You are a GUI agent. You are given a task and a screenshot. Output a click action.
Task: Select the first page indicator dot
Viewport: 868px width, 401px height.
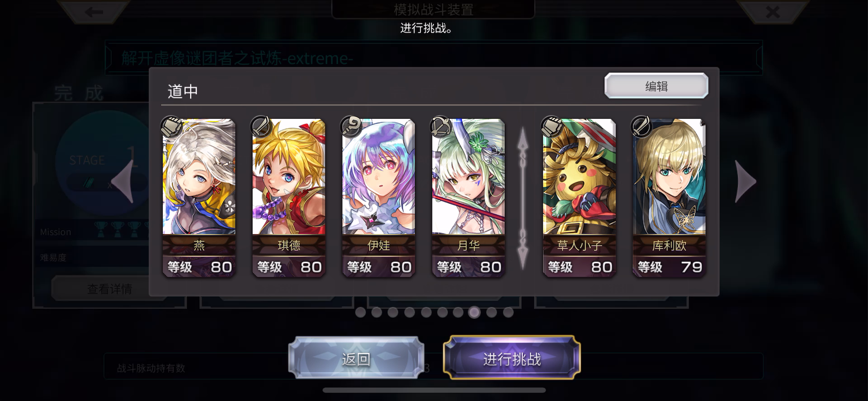[360, 312]
